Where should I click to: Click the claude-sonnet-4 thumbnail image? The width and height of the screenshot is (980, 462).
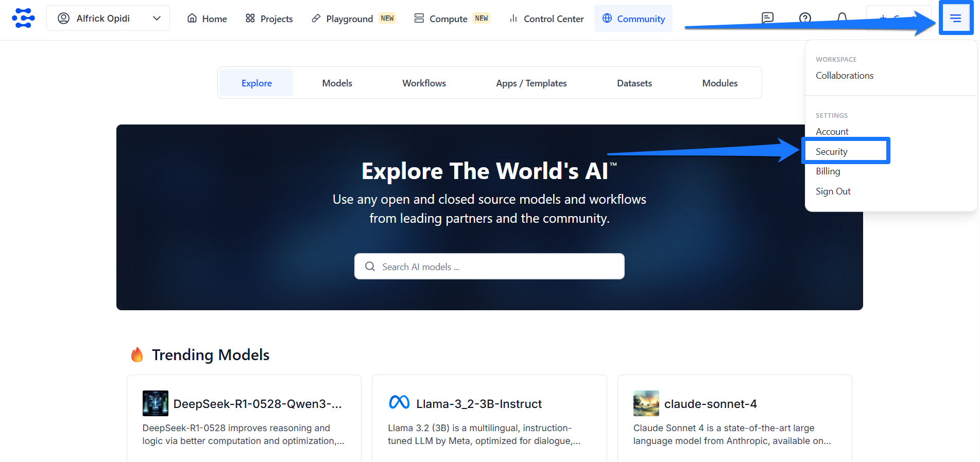[646, 403]
